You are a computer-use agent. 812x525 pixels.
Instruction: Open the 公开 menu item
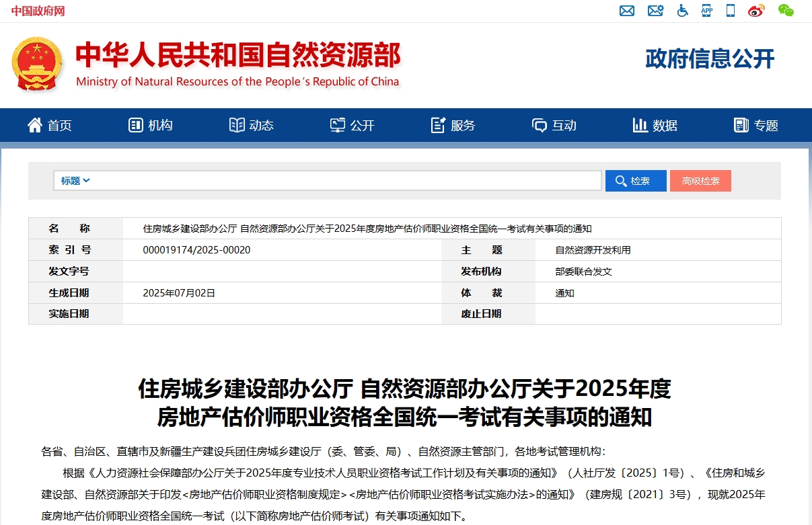353,125
